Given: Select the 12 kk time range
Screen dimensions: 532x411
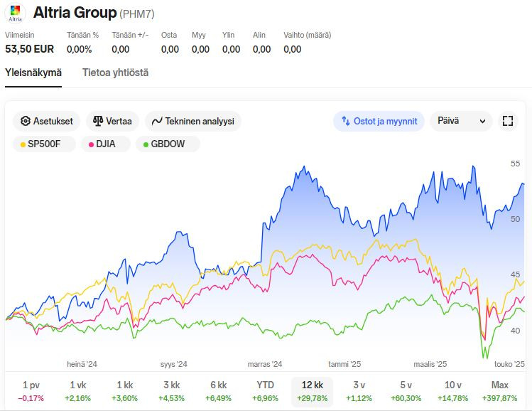Looking at the screenshot, I should [312, 391].
